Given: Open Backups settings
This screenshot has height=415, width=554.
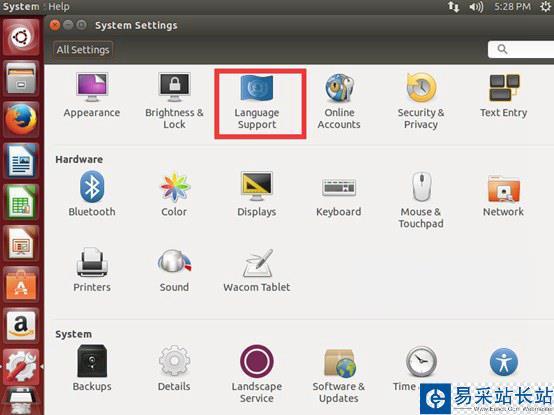Looking at the screenshot, I should point(92,368).
